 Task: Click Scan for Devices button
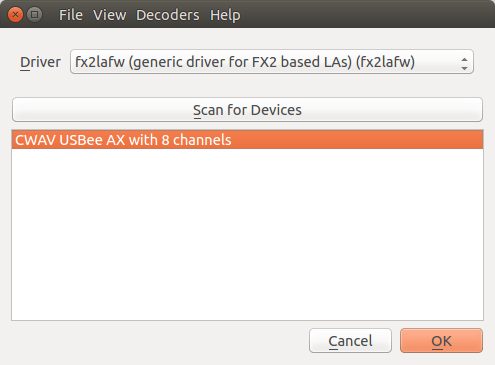pyautogui.click(x=247, y=110)
